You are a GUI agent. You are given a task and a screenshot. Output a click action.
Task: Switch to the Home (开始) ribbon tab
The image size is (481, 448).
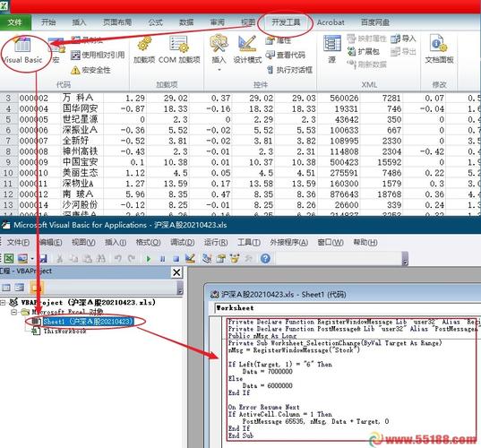tap(48, 22)
